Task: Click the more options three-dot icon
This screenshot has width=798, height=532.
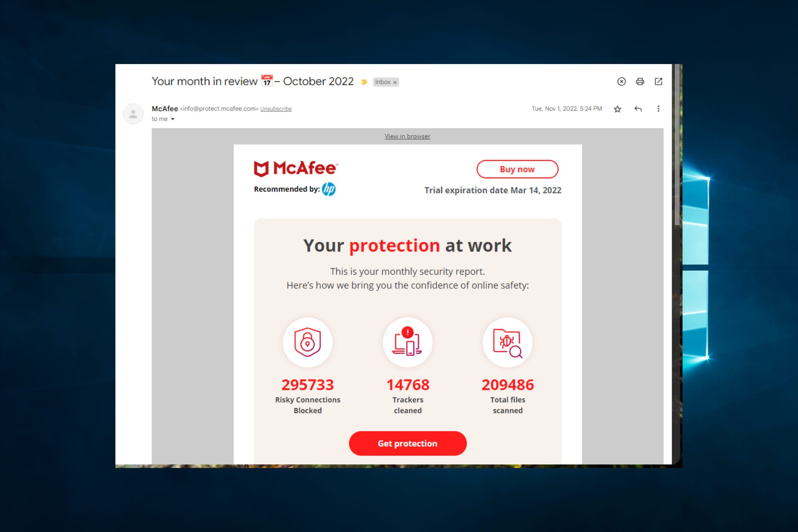Action: 658,108
